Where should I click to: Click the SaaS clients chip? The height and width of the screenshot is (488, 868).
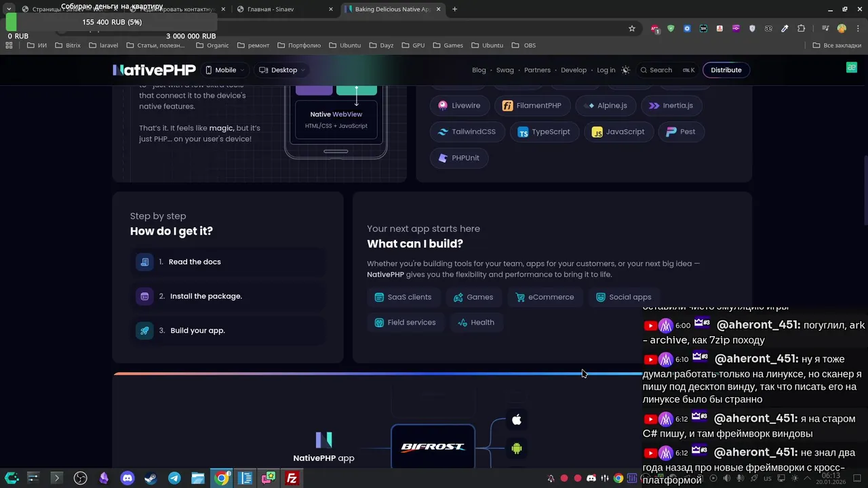point(403,297)
